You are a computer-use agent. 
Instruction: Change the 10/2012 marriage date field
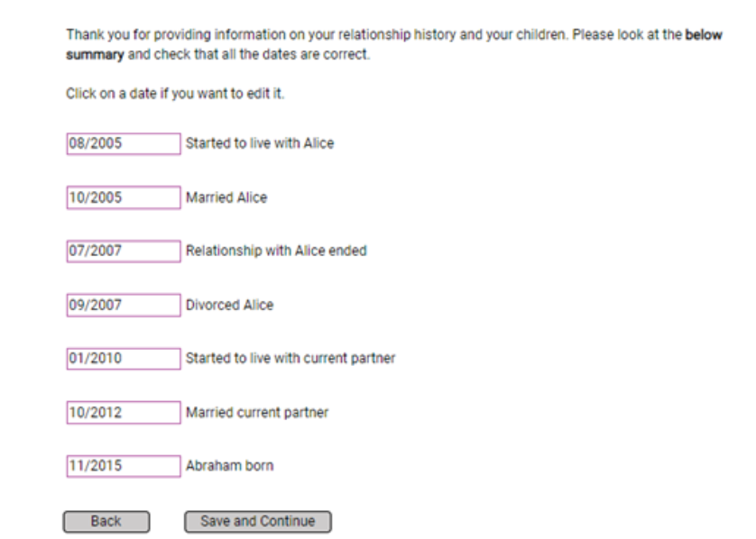[x=124, y=412]
